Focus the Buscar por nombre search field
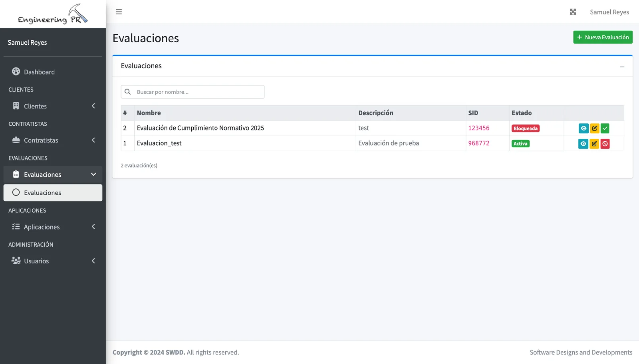Screen dimensions: 639x364 (x=192, y=92)
